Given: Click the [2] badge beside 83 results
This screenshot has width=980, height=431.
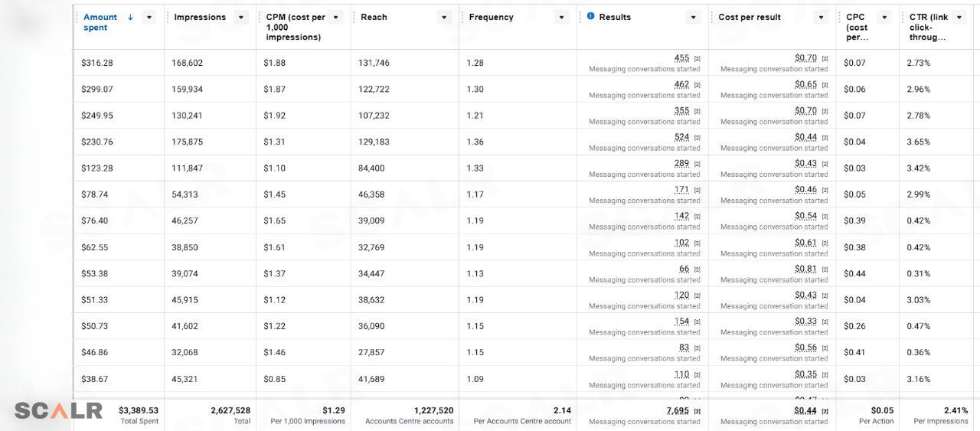Looking at the screenshot, I should point(697,348).
